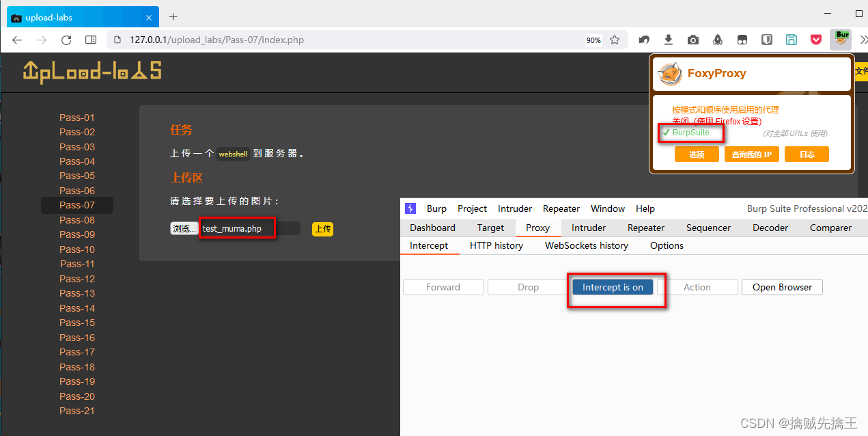Click the 选项 options button in FoxyProxy
The image size is (868, 436).
pyautogui.click(x=697, y=154)
